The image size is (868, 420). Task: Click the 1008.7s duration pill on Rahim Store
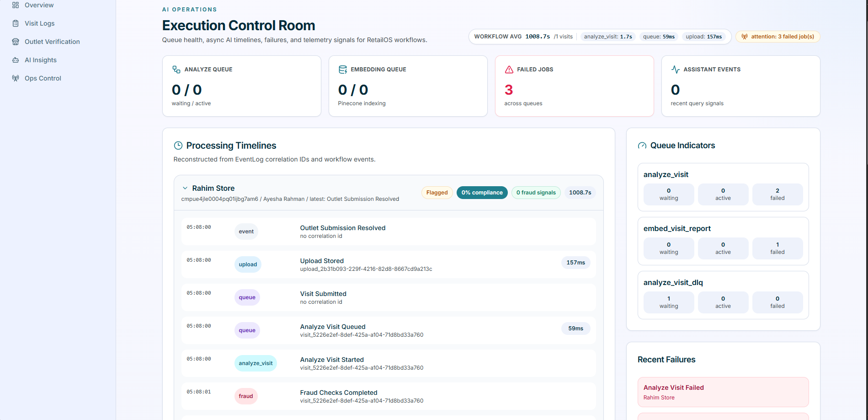tap(580, 193)
